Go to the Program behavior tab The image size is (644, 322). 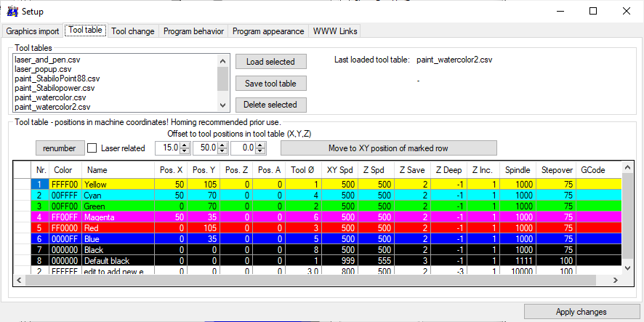pyautogui.click(x=194, y=31)
